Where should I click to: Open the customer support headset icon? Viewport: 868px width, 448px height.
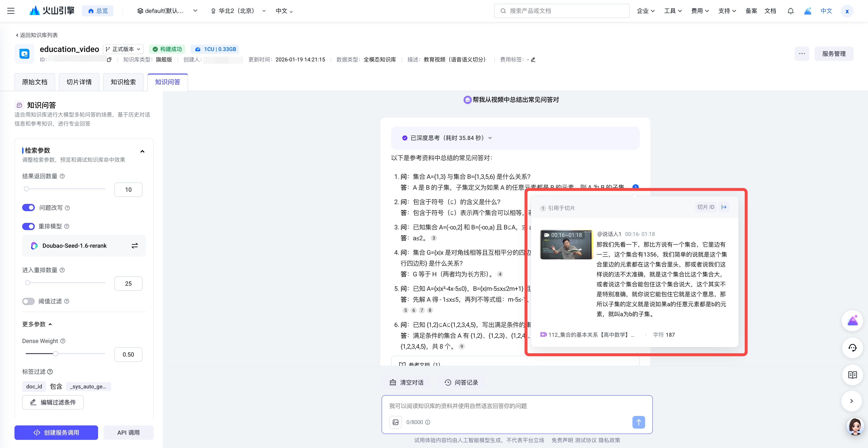(x=852, y=348)
